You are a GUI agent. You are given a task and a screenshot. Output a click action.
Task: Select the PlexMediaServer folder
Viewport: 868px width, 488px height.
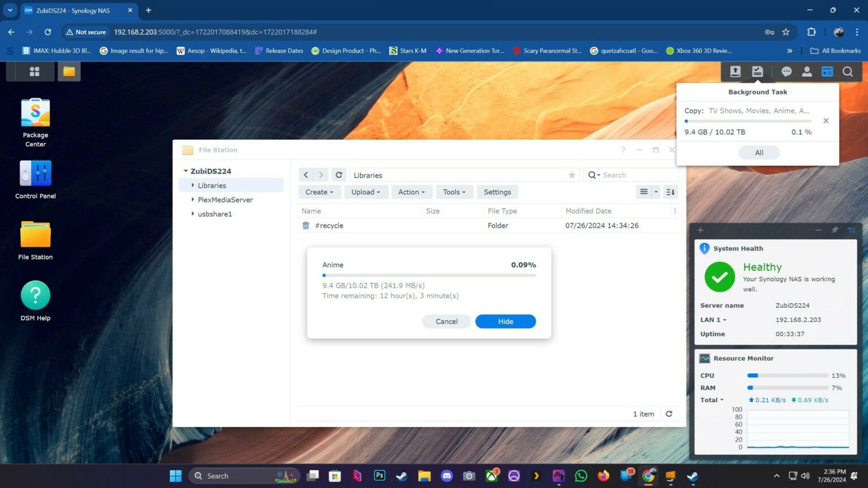(225, 199)
